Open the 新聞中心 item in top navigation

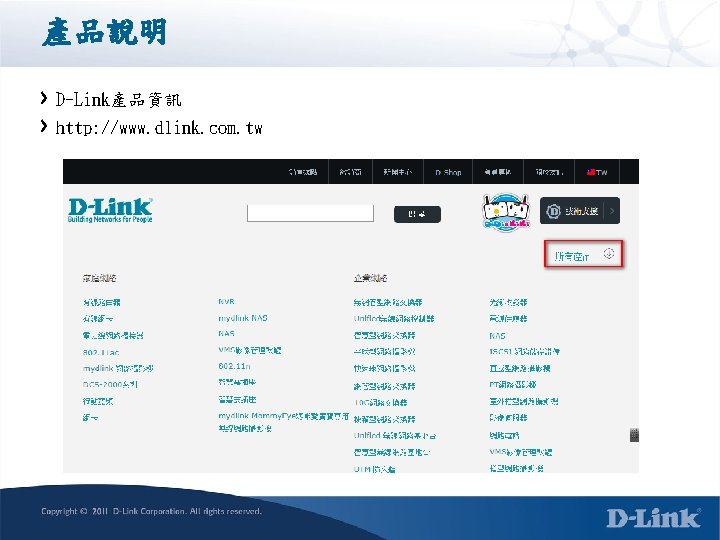coord(398,172)
